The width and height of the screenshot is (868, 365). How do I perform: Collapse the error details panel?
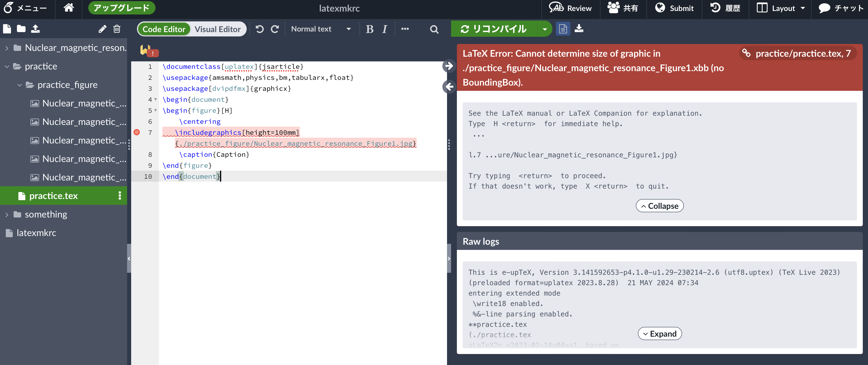click(660, 205)
